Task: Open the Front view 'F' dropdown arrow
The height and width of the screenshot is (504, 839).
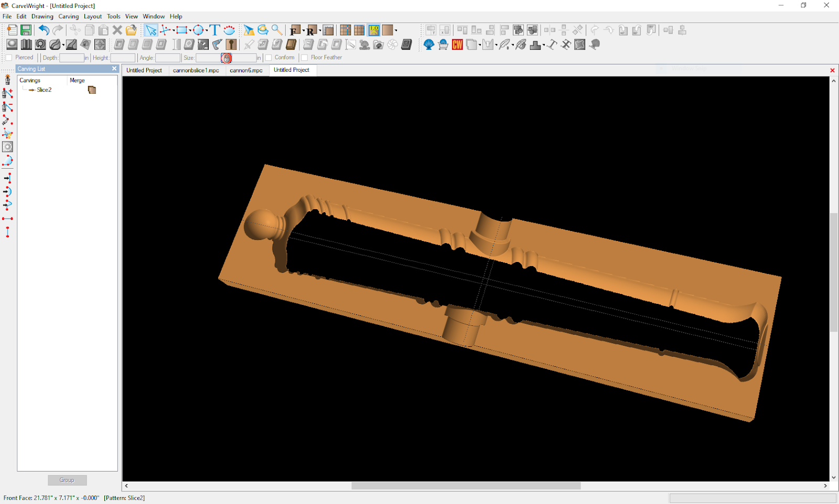Action: [303, 30]
